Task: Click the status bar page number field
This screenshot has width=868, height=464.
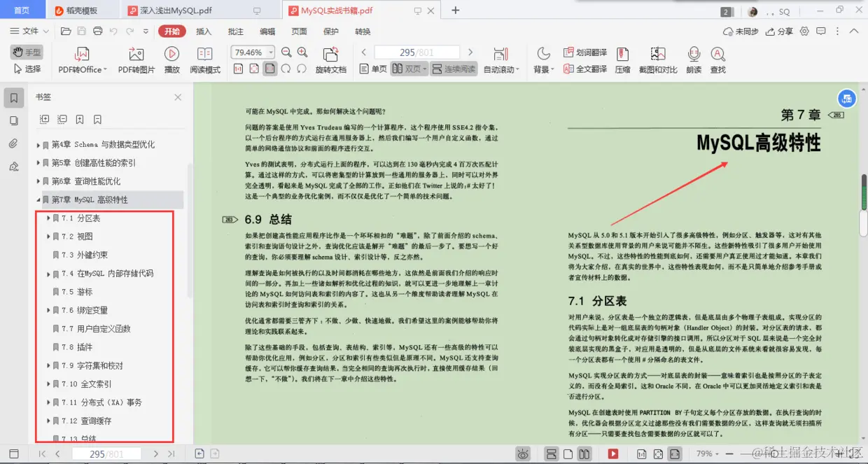Action: click(106, 454)
